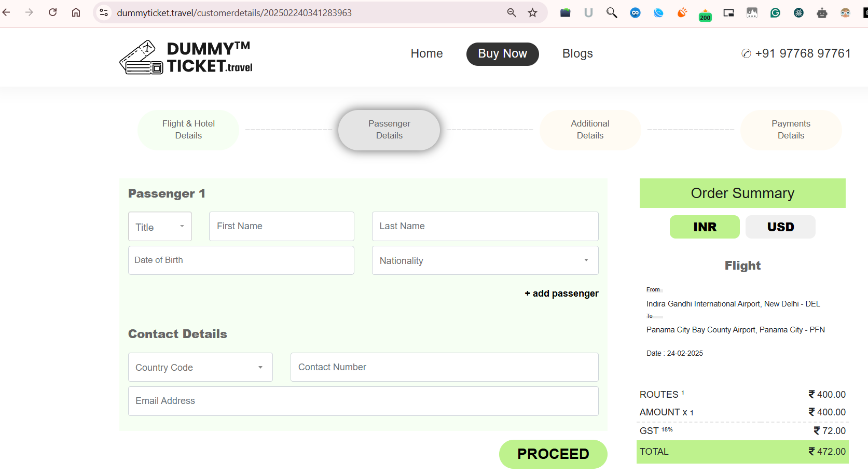Click the browser home icon
This screenshot has height=475, width=868.
click(76, 12)
